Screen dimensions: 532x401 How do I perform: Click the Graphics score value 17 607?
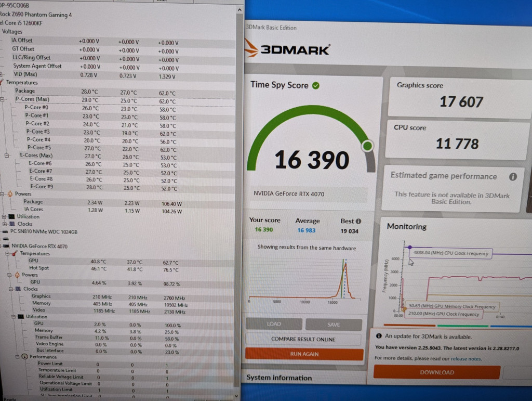pos(461,101)
